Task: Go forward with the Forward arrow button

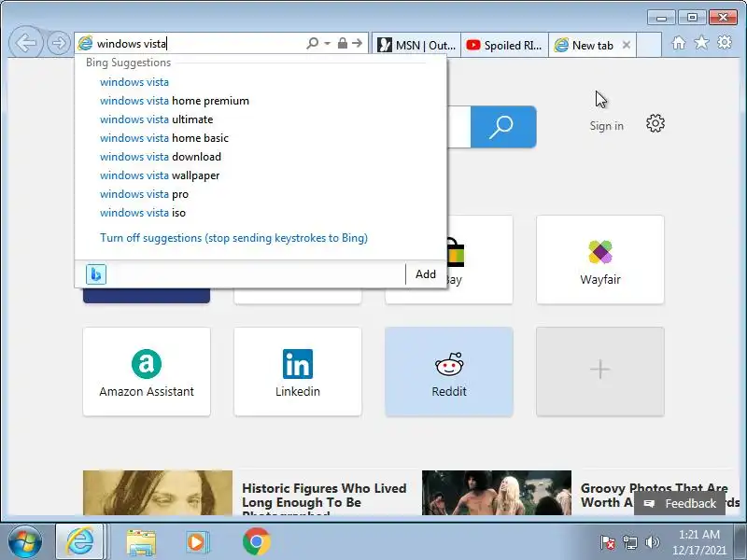Action: [x=59, y=43]
